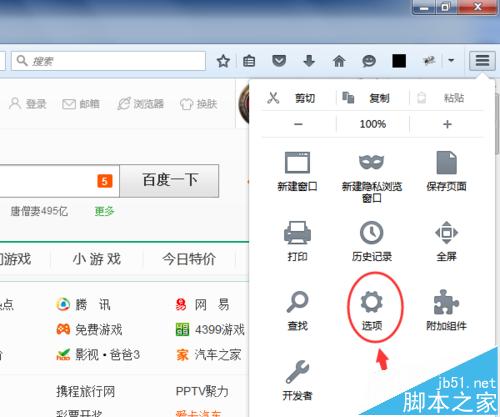Open the 邮箱 mailbox link
The width and height of the screenshot is (500, 417).
(x=81, y=104)
